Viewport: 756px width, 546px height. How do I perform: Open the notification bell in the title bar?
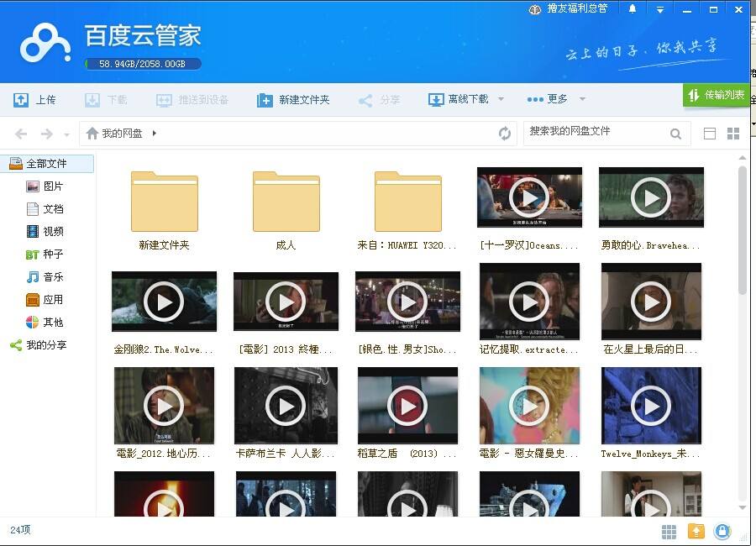(x=632, y=8)
